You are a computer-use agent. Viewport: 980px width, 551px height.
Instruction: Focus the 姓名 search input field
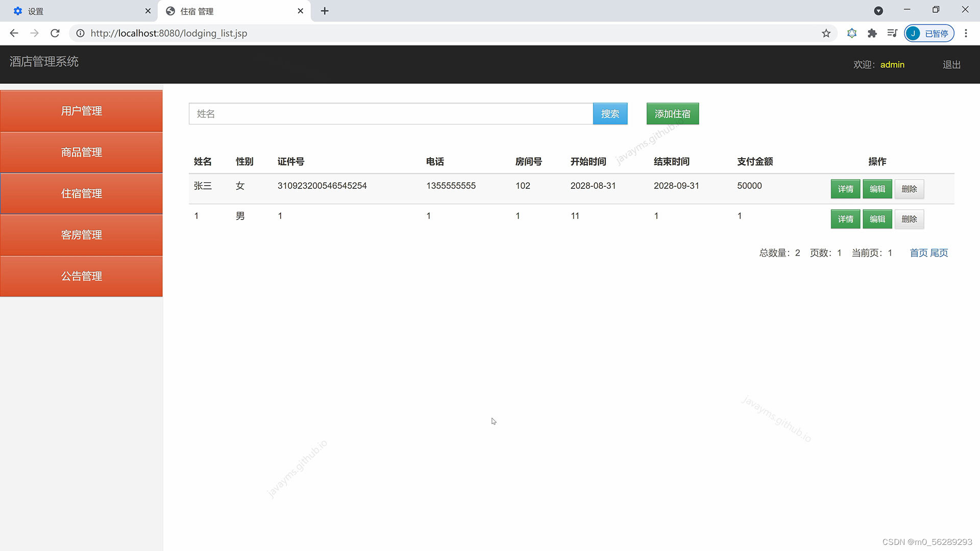[390, 114]
